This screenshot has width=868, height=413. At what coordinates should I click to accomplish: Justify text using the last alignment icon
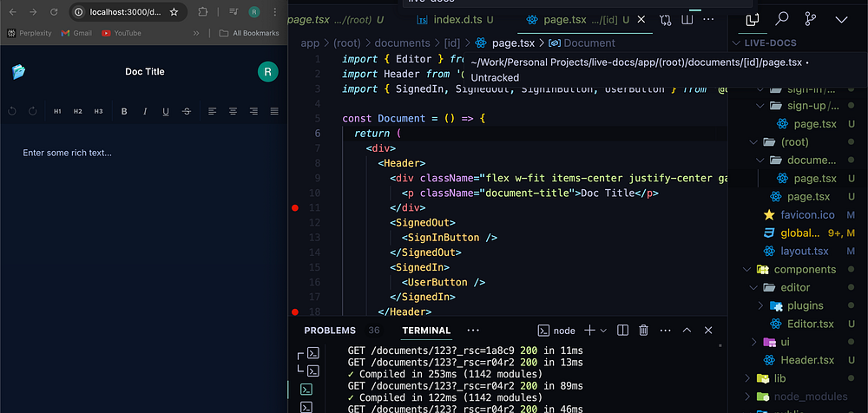274,111
